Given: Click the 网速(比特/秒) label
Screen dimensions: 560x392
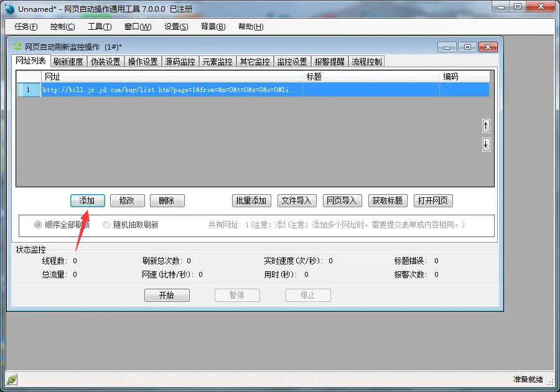Looking at the screenshot, I should [x=168, y=274].
